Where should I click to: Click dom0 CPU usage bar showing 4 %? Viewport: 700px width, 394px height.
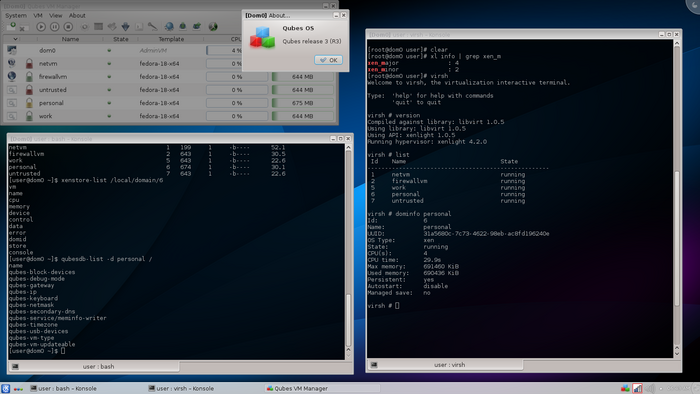pos(237,50)
